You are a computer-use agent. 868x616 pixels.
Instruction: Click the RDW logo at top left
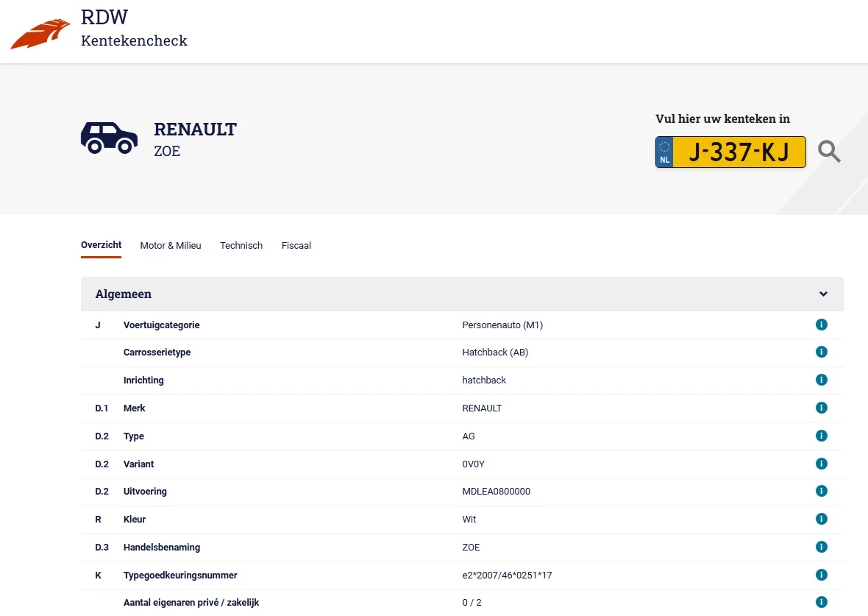[41, 31]
